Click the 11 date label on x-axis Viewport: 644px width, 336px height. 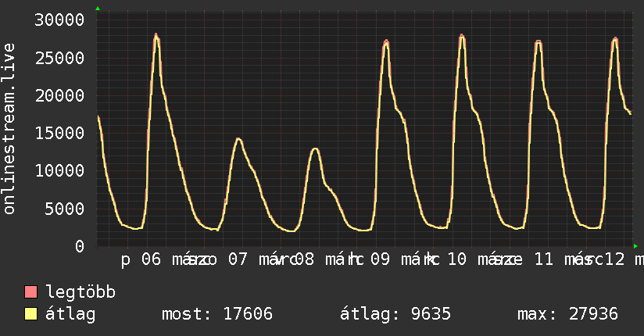(x=544, y=259)
